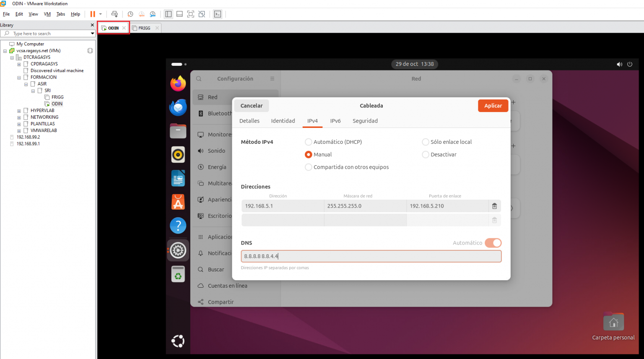Edit the DNS servers input field

(371, 256)
